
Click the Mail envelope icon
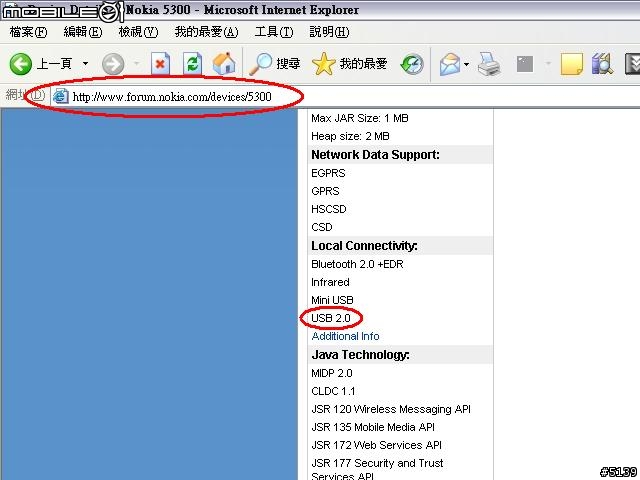tap(450, 64)
